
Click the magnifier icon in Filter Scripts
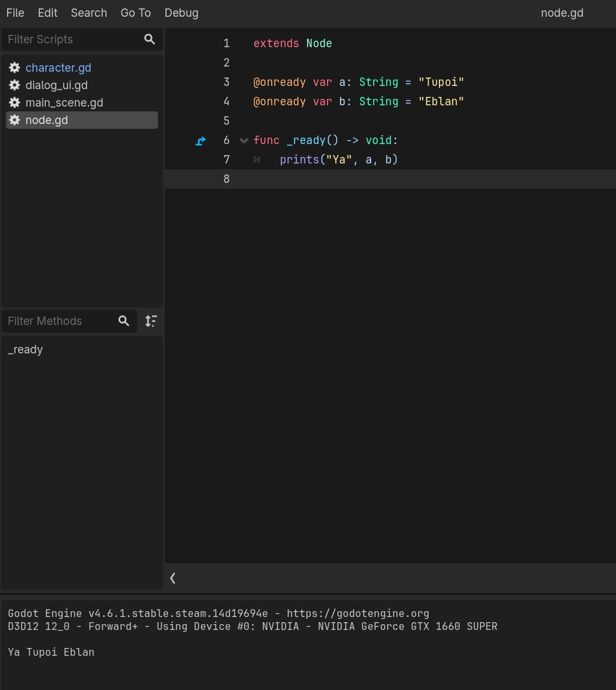click(x=150, y=39)
